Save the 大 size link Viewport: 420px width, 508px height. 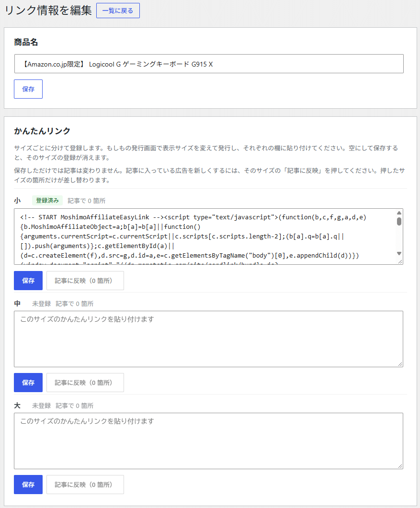coord(28,485)
